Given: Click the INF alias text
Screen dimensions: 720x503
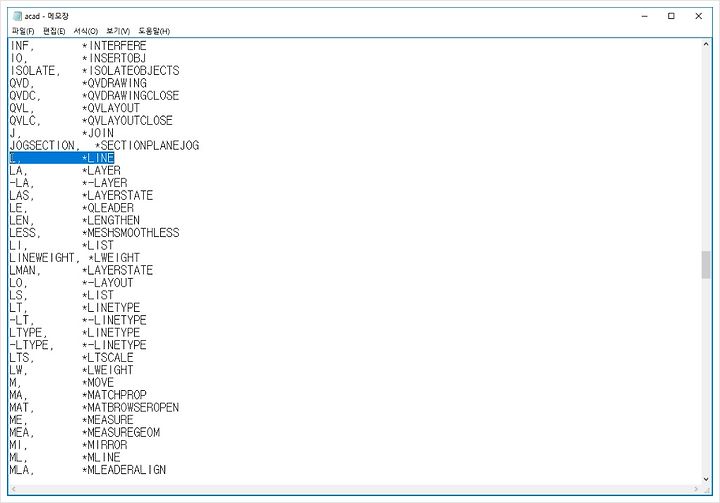Looking at the screenshot, I should 21,46.
